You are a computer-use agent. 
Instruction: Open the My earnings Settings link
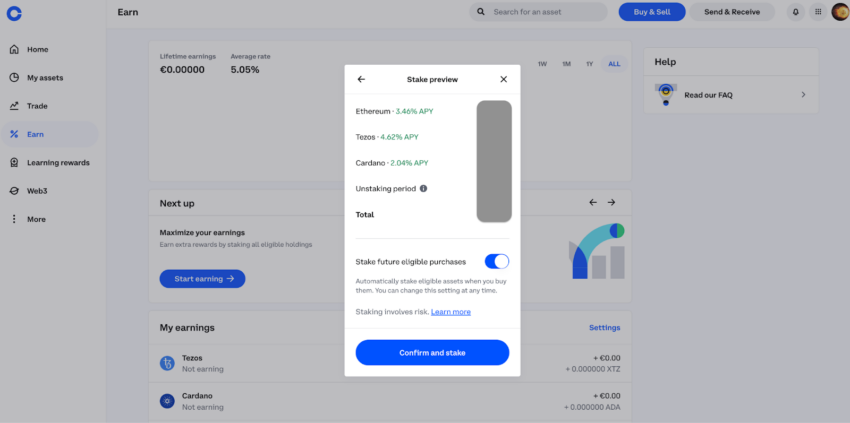point(605,328)
